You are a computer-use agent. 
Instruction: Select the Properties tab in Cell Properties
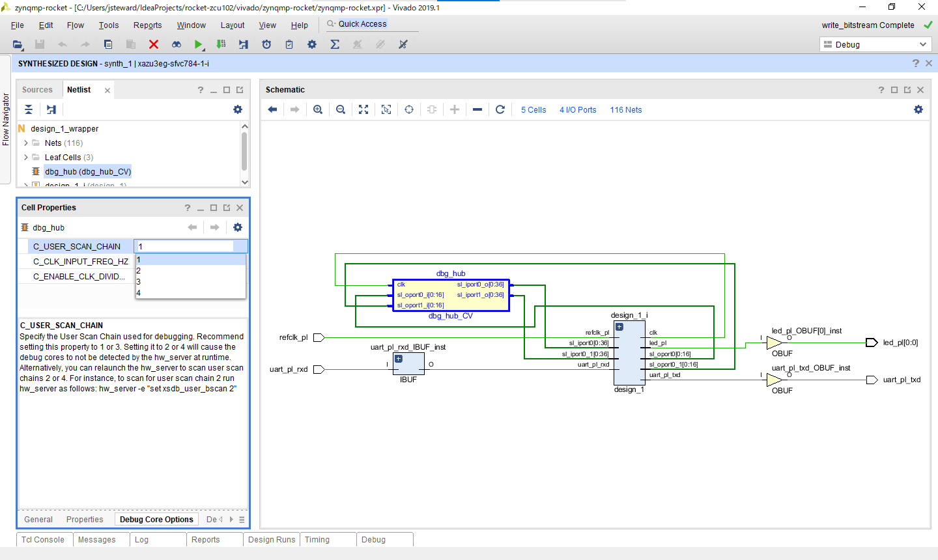[85, 520]
